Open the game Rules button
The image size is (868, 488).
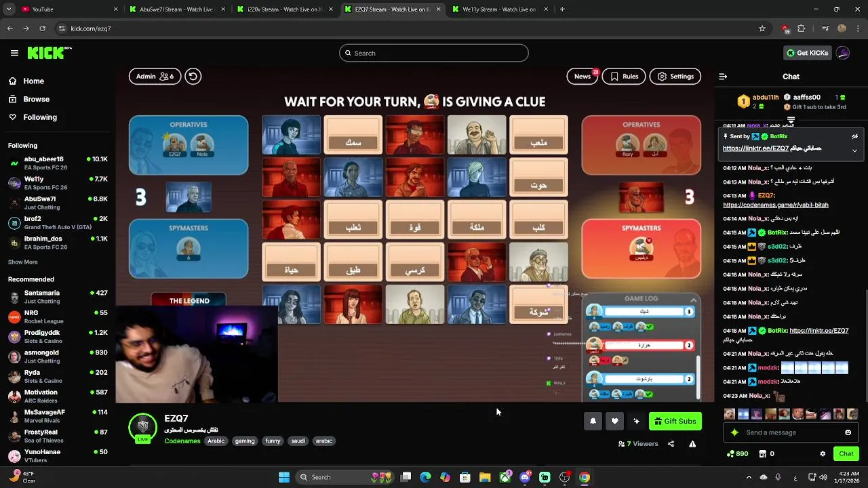coord(624,77)
